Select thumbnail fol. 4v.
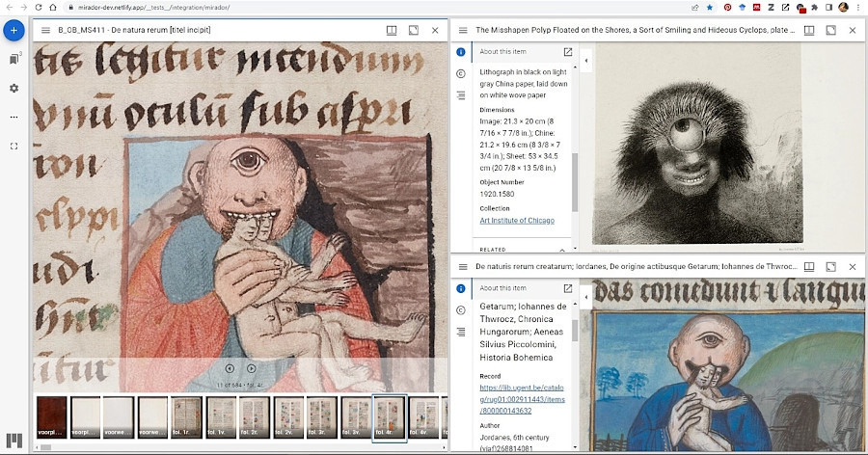The image size is (868, 455). coord(424,417)
